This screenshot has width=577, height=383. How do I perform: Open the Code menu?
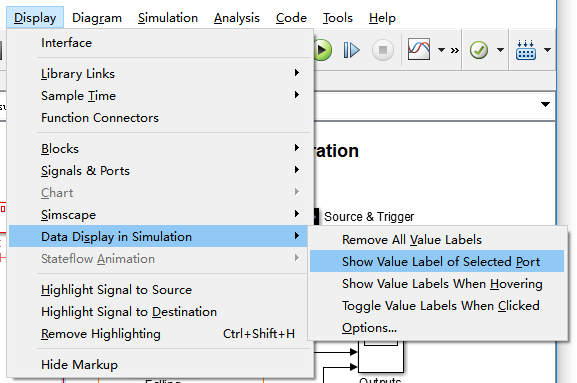point(291,18)
